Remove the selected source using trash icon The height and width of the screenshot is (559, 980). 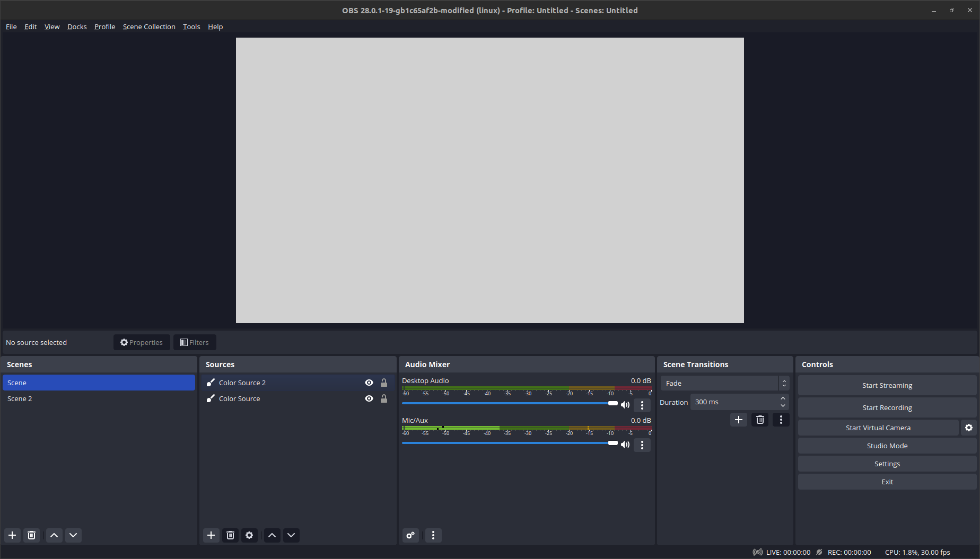pos(230,535)
